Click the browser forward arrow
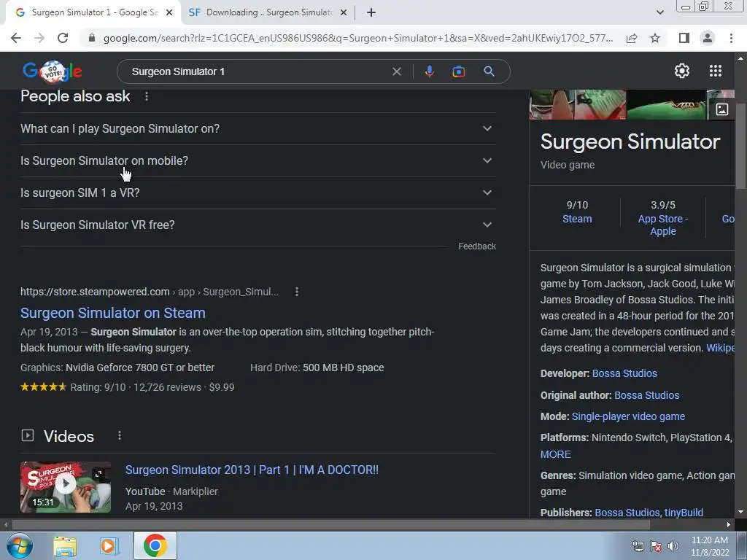 (x=39, y=38)
